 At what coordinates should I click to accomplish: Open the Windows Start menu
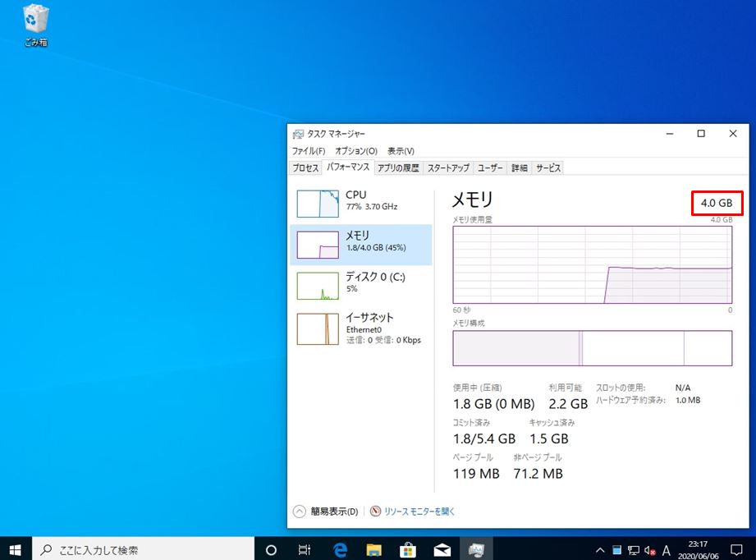[15, 549]
